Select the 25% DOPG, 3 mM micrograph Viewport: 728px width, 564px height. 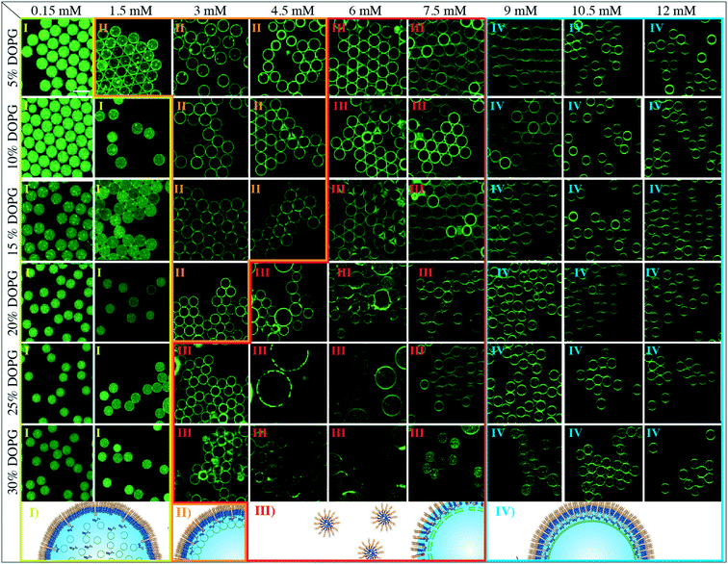click(210, 383)
